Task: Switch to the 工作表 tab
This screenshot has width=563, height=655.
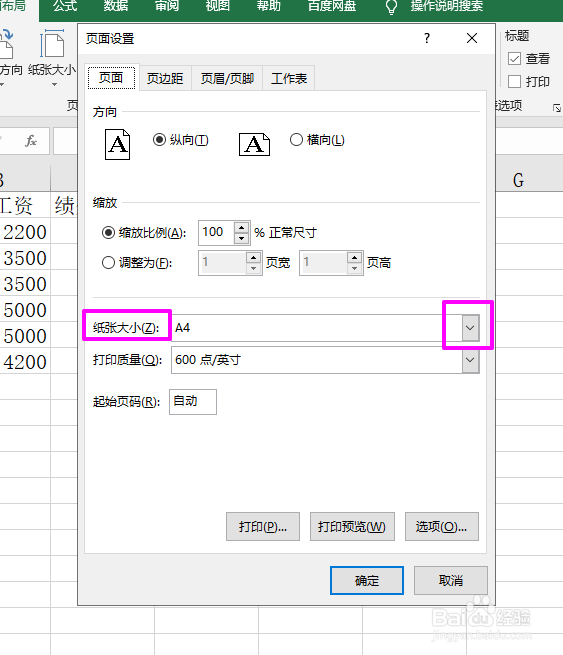Action: pyautogui.click(x=289, y=78)
